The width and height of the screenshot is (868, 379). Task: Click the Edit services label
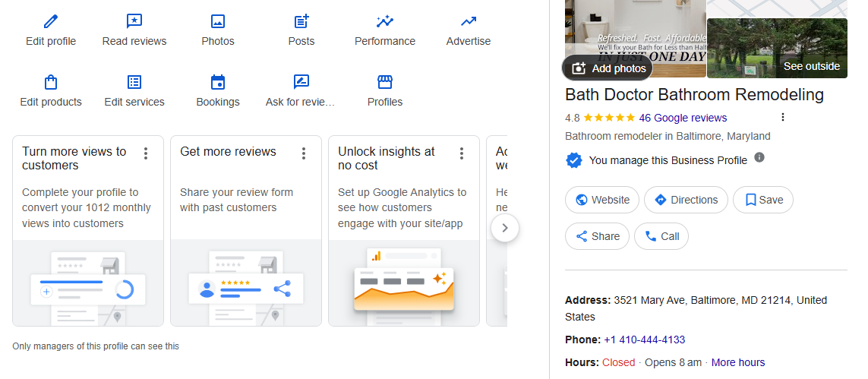[134, 103]
